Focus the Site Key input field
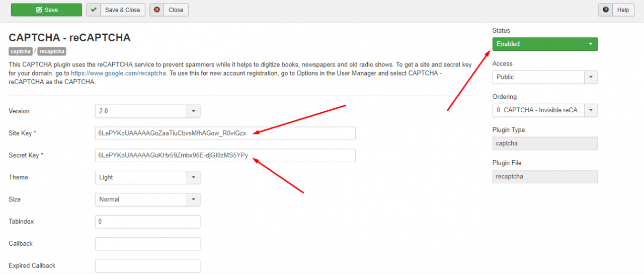The image size is (644, 274). 225,133
